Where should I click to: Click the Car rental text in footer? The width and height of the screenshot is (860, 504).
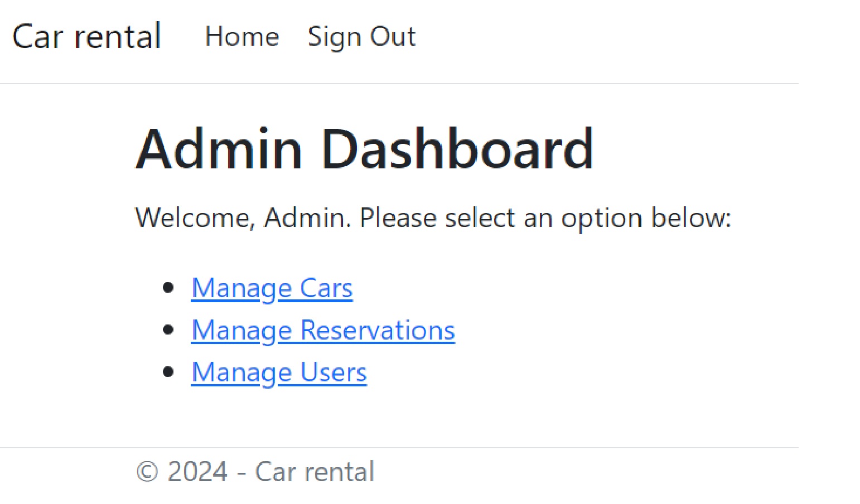[x=315, y=472]
